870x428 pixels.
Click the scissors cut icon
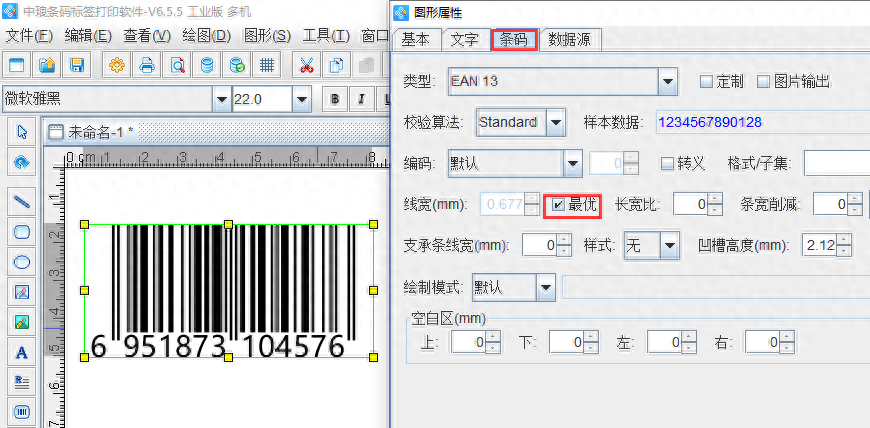tap(306, 66)
